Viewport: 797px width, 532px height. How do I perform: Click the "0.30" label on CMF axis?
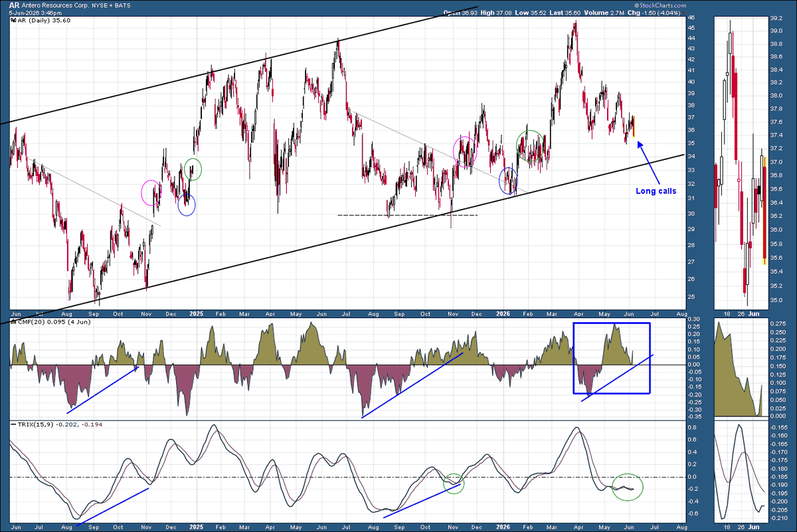(694, 319)
